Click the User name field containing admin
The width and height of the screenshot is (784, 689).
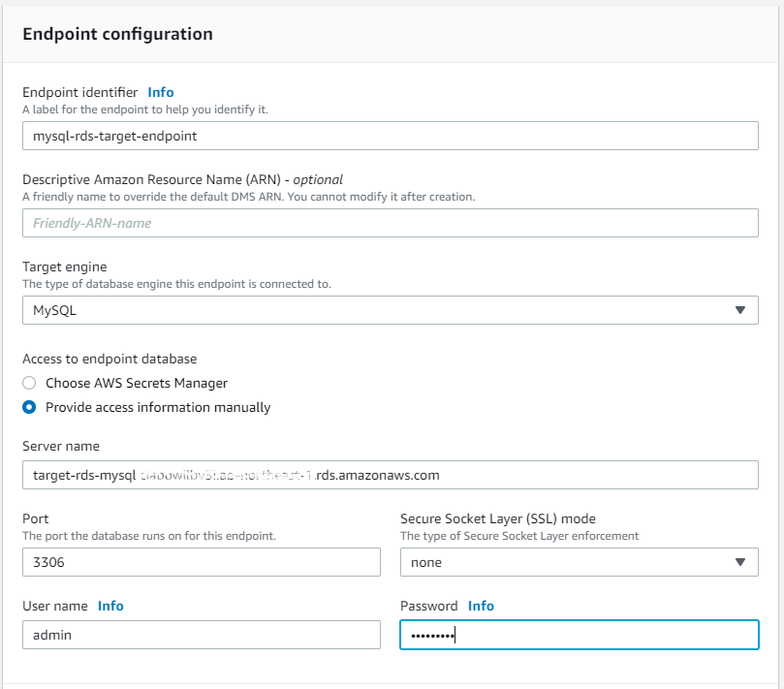(x=201, y=635)
